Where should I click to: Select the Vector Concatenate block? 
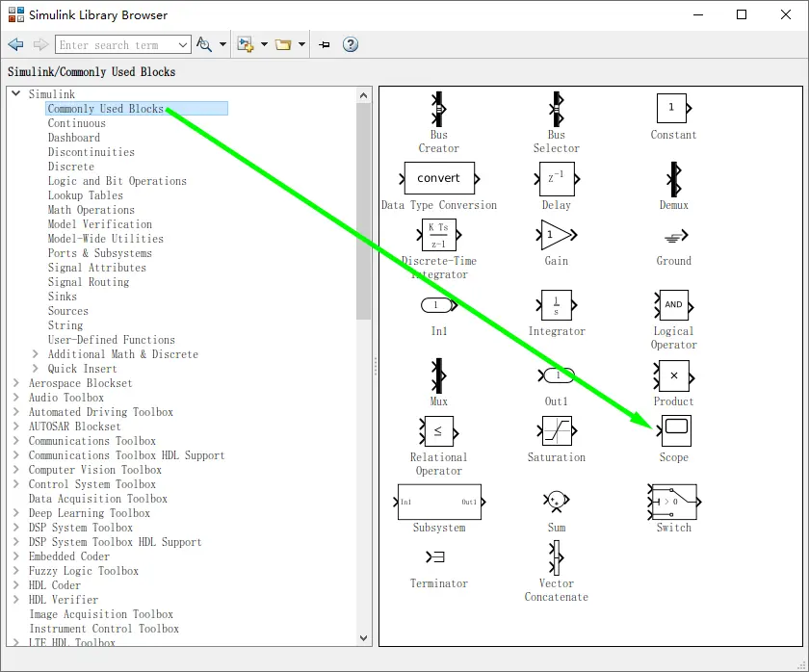coord(557,557)
